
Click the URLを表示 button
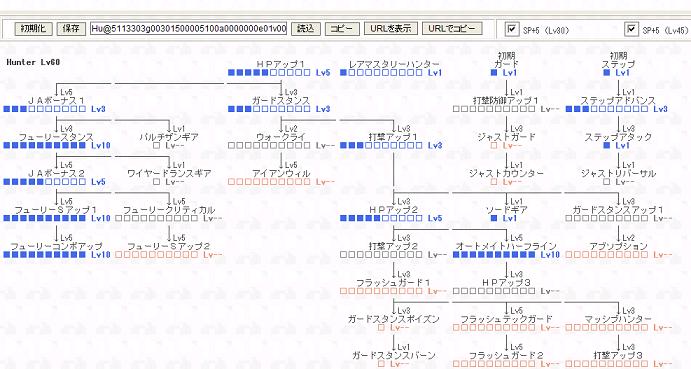coord(390,29)
